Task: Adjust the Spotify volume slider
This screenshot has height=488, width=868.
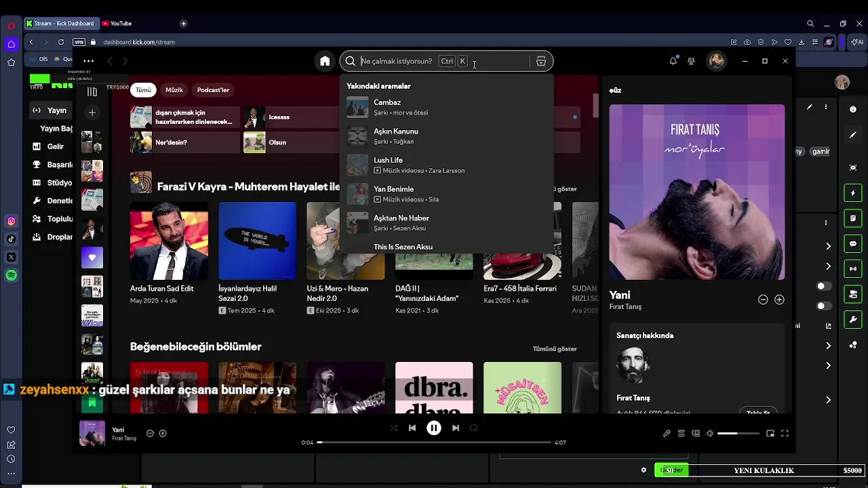Action: coord(738,433)
